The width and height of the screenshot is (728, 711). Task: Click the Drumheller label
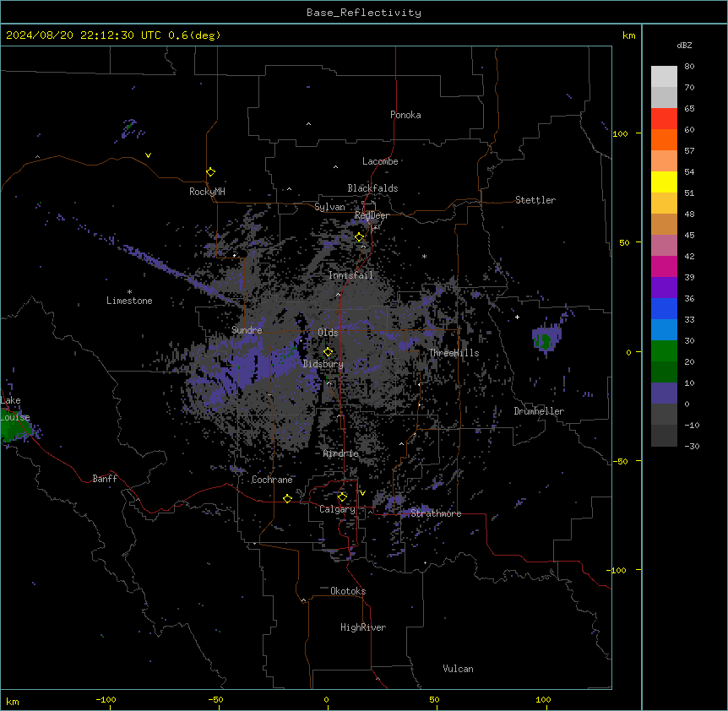(x=539, y=411)
